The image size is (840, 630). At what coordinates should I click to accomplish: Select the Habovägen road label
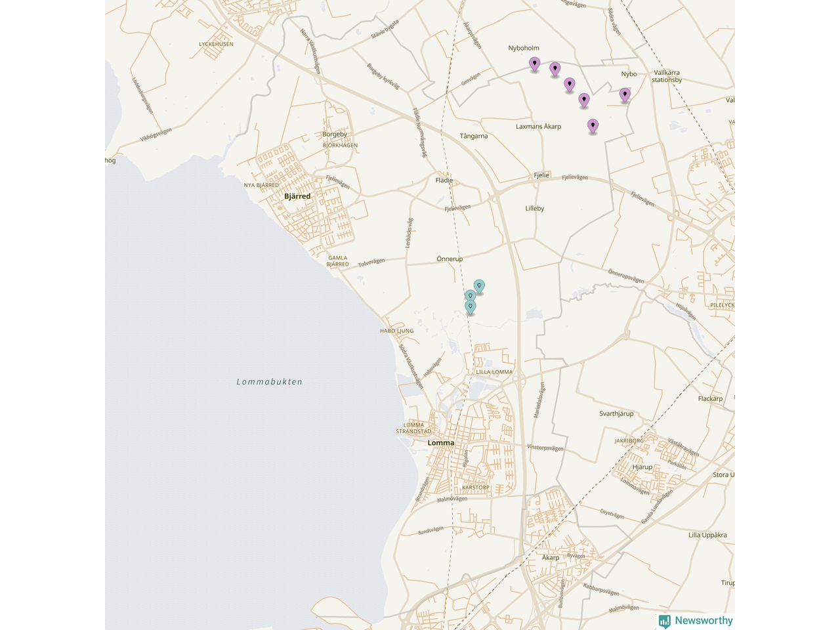click(432, 367)
